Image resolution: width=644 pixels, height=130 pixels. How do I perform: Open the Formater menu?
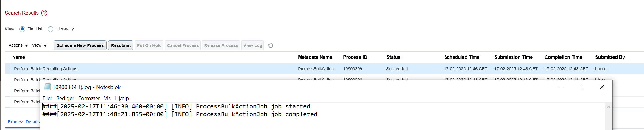pyautogui.click(x=89, y=98)
